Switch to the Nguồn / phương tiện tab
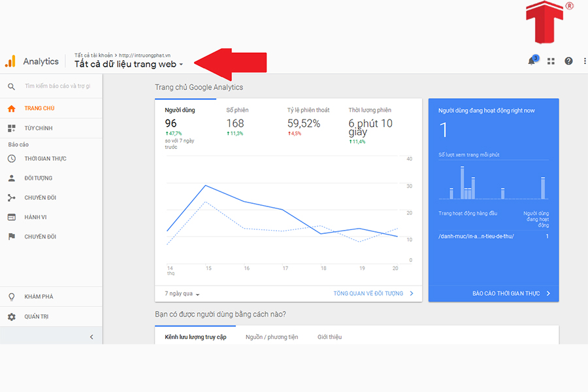This screenshot has height=392, width=588. (x=272, y=337)
